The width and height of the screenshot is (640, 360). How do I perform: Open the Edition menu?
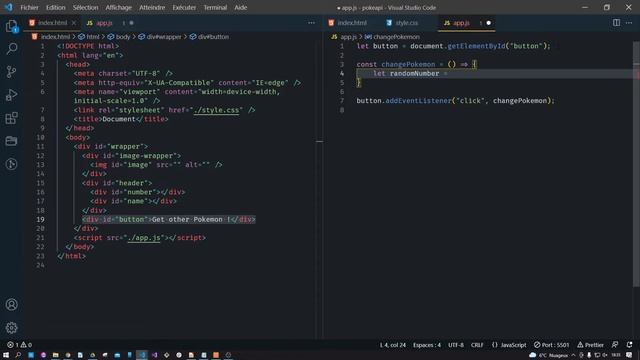(x=56, y=7)
